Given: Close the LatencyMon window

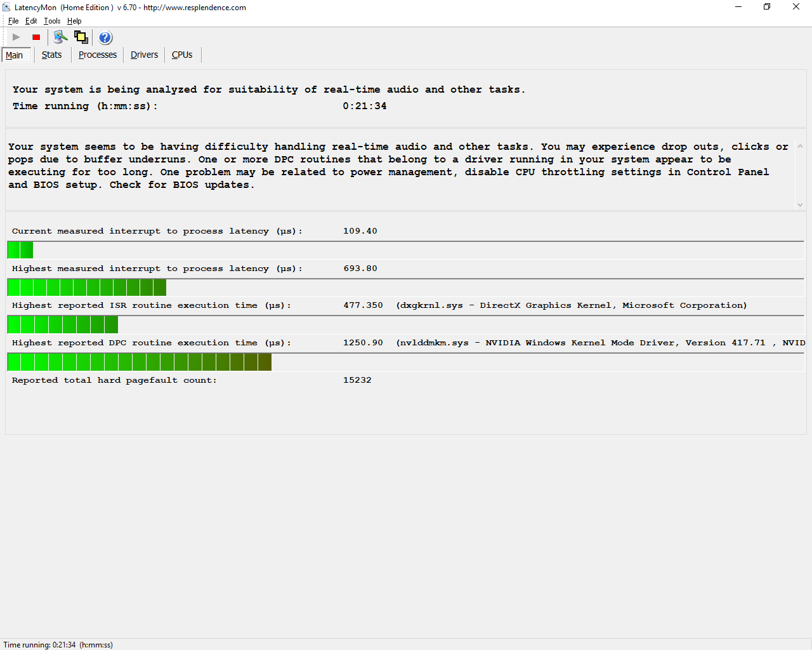Looking at the screenshot, I should pyautogui.click(x=796, y=7).
